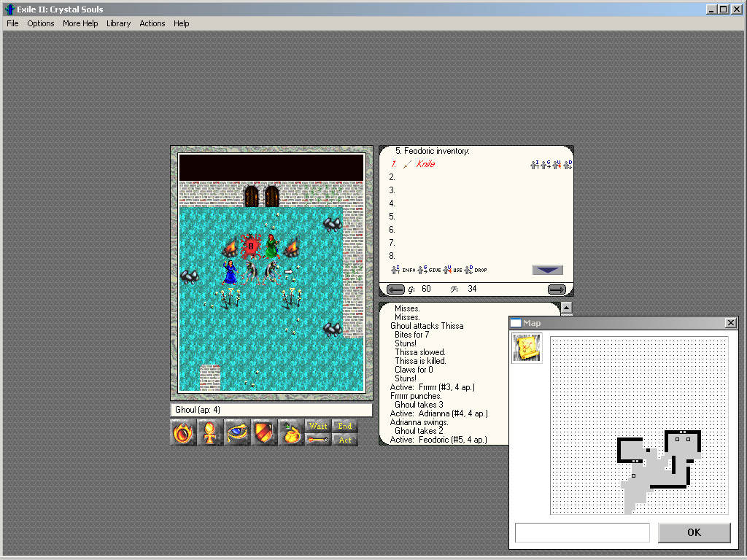Click the Ghoul (ap: 4) status bar
The image size is (747, 560).
click(271, 410)
